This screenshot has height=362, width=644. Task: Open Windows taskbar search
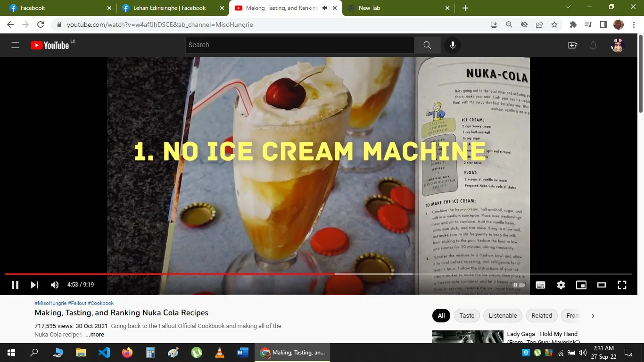(x=34, y=353)
